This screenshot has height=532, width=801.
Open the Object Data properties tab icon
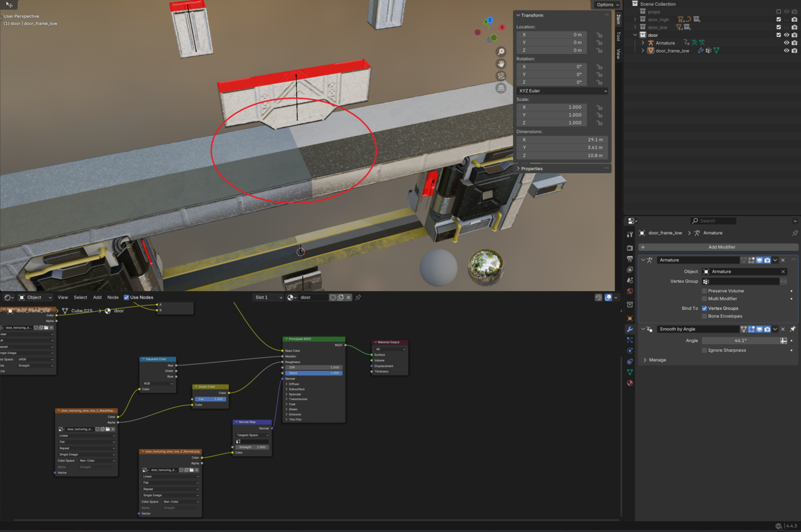point(630,372)
